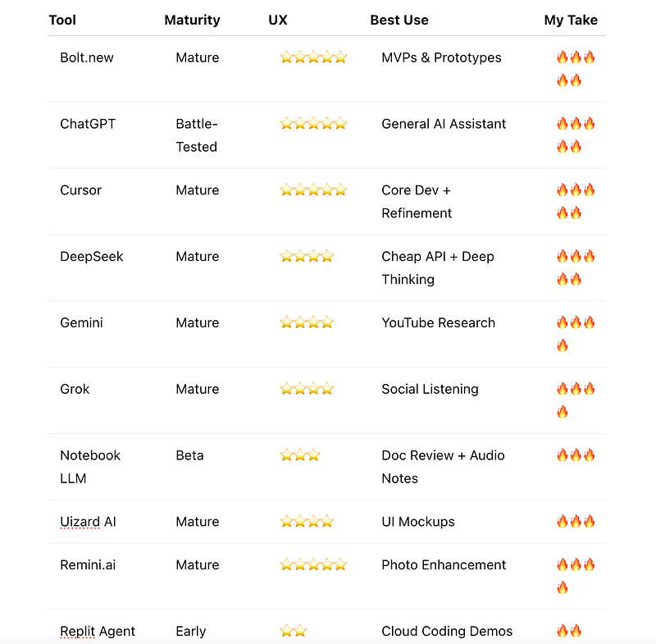
Task: Click the star rating in the Bolt.new row
Action: 313,57
